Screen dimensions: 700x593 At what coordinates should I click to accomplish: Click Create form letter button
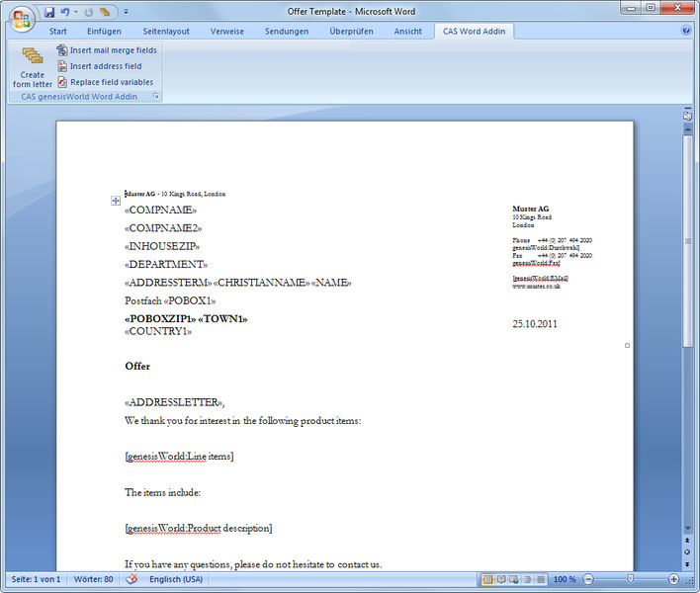33,67
